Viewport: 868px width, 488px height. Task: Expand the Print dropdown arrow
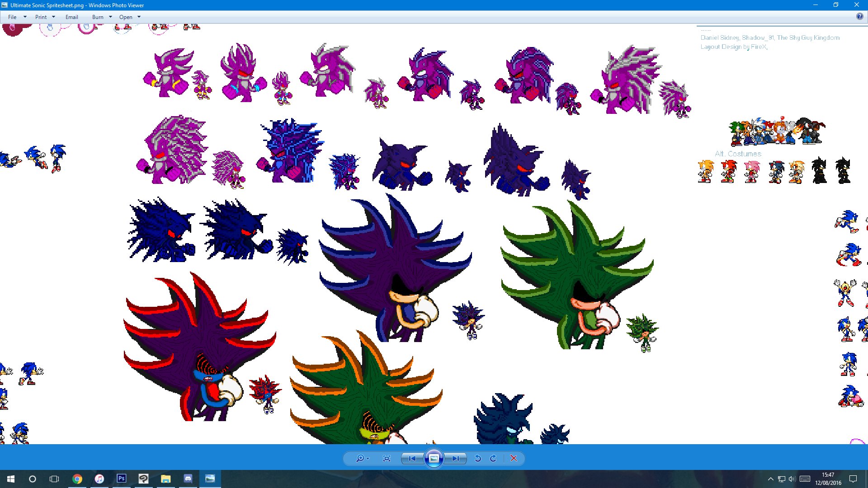pyautogui.click(x=53, y=17)
